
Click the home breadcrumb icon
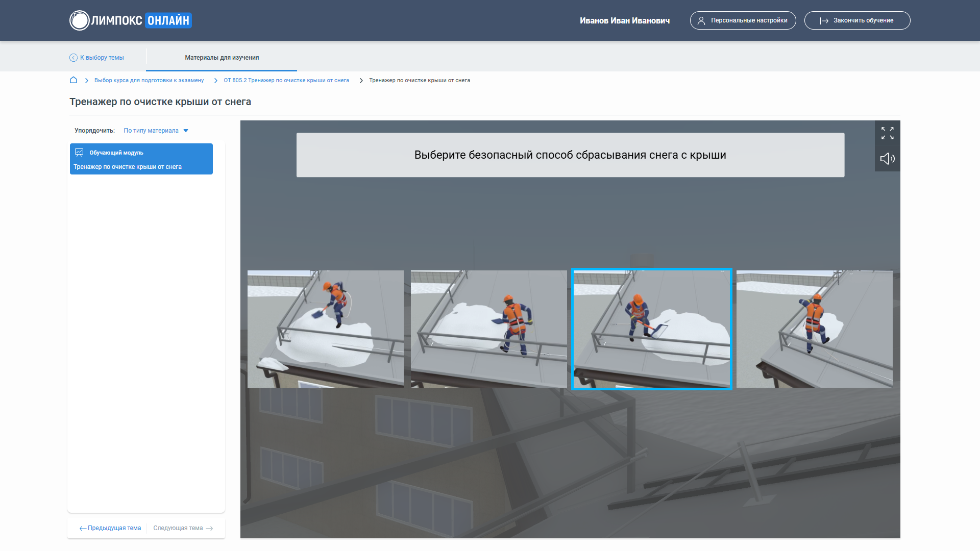coord(73,80)
